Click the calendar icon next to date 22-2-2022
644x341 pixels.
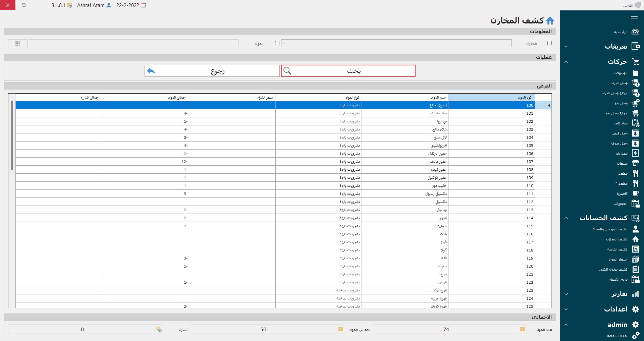point(143,5)
